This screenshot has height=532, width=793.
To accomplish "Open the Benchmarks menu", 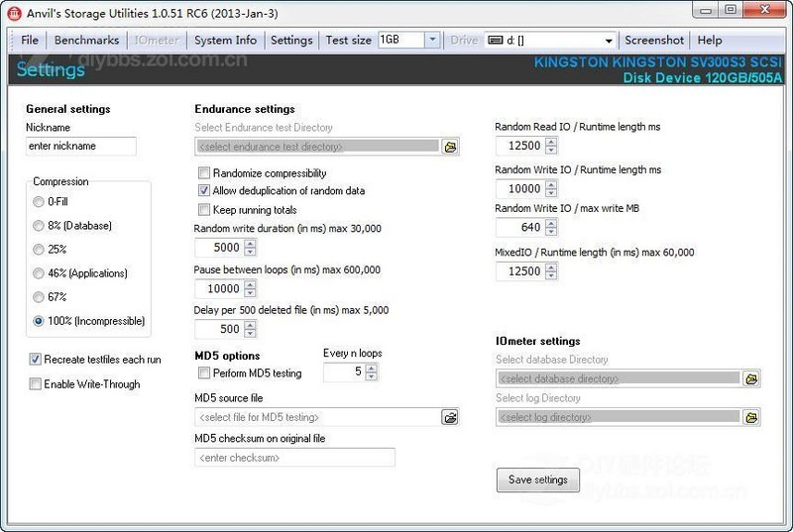I will pos(86,41).
